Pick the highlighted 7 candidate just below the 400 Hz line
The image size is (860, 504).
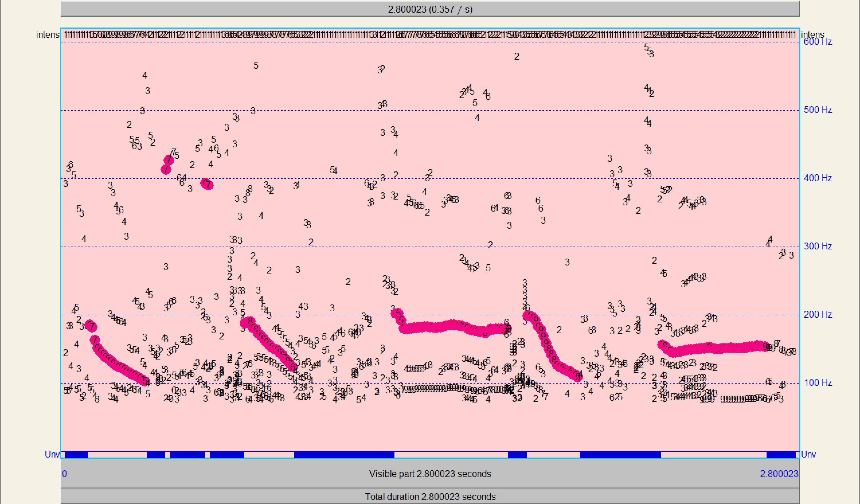coord(208,185)
